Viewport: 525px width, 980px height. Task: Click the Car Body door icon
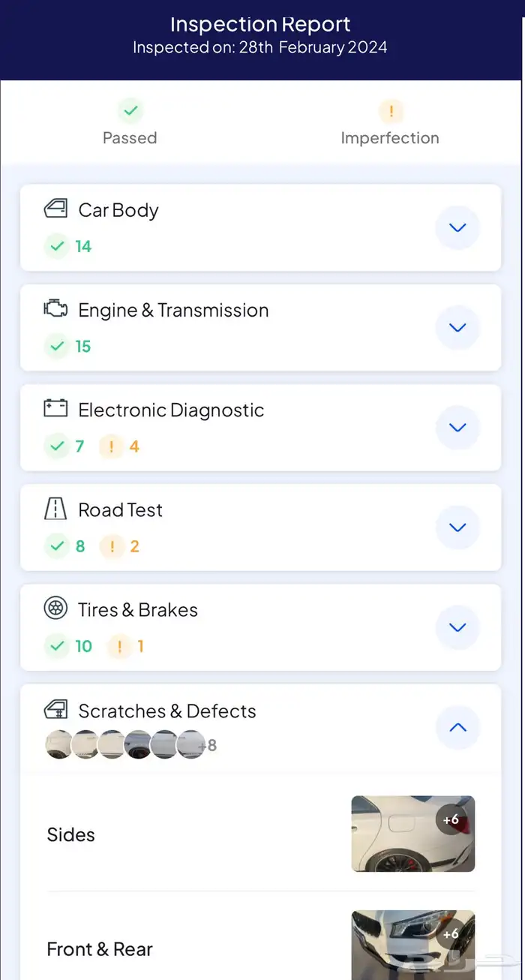55,209
